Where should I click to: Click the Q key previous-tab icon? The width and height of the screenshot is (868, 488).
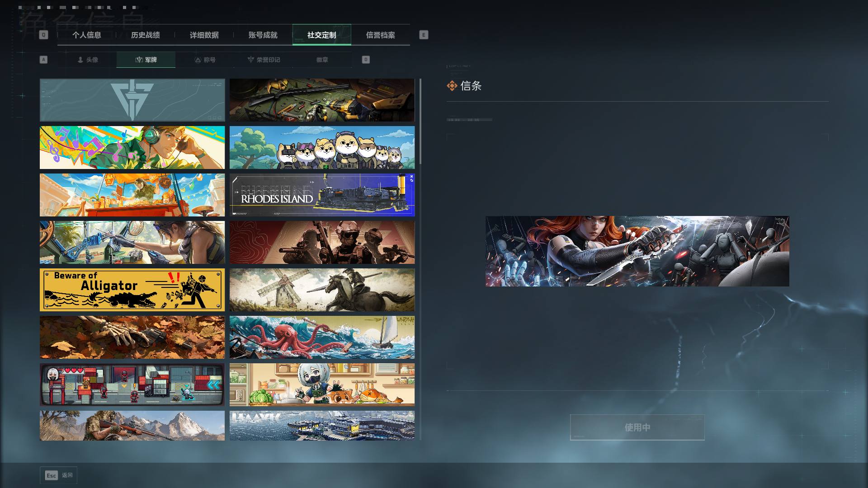click(x=43, y=35)
